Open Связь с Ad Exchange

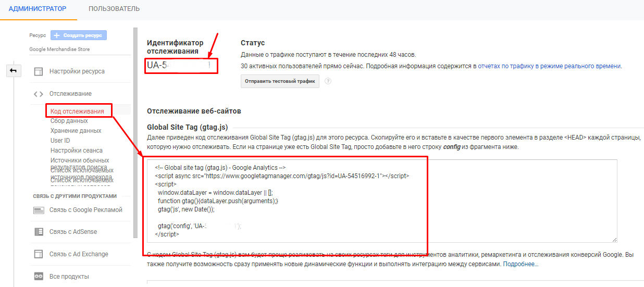tap(79, 254)
